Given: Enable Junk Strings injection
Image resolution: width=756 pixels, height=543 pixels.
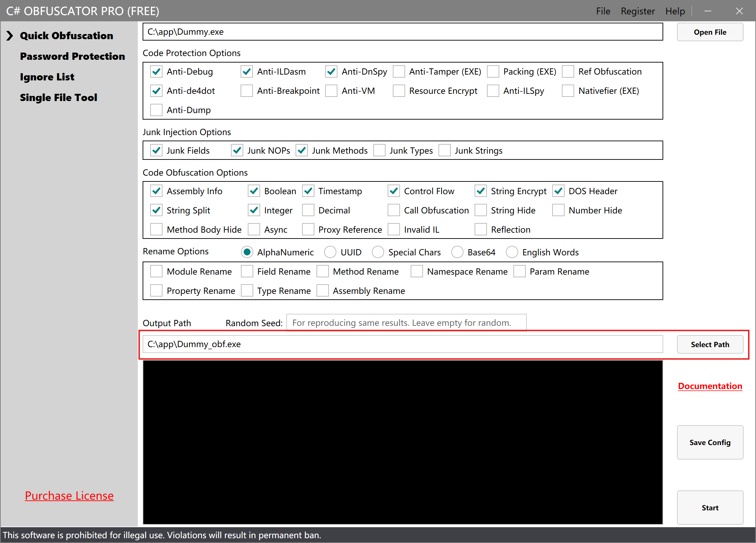Looking at the screenshot, I should coord(445,150).
